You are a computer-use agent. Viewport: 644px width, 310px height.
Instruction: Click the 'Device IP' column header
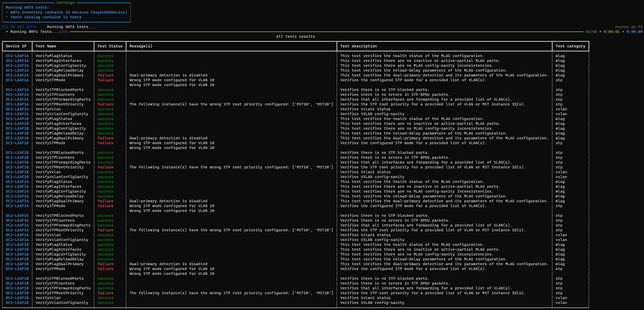point(16,46)
